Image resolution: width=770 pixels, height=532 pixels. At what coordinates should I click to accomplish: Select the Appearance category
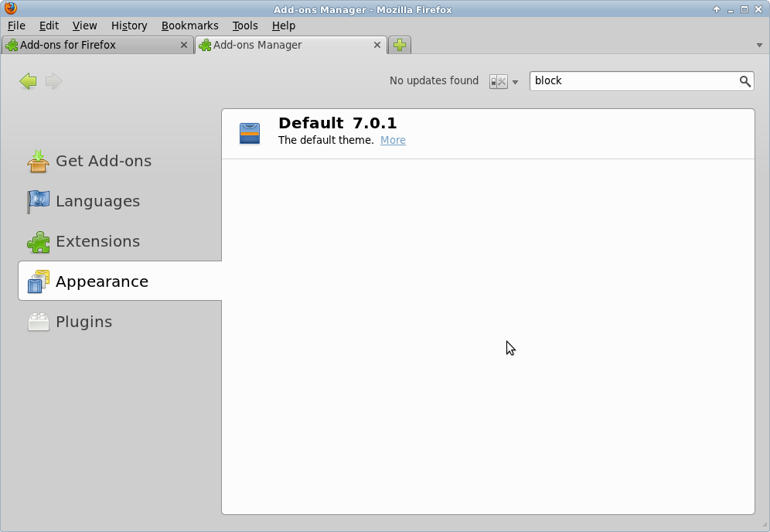click(x=120, y=281)
